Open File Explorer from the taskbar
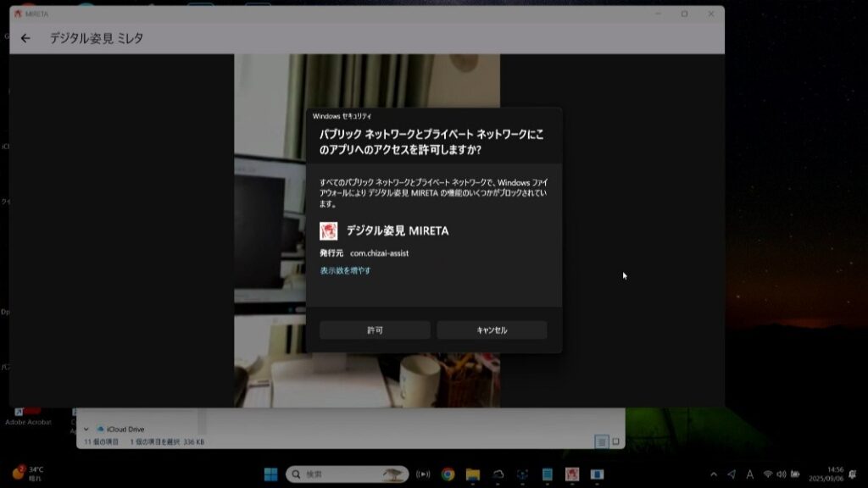The image size is (868, 488). click(x=472, y=474)
